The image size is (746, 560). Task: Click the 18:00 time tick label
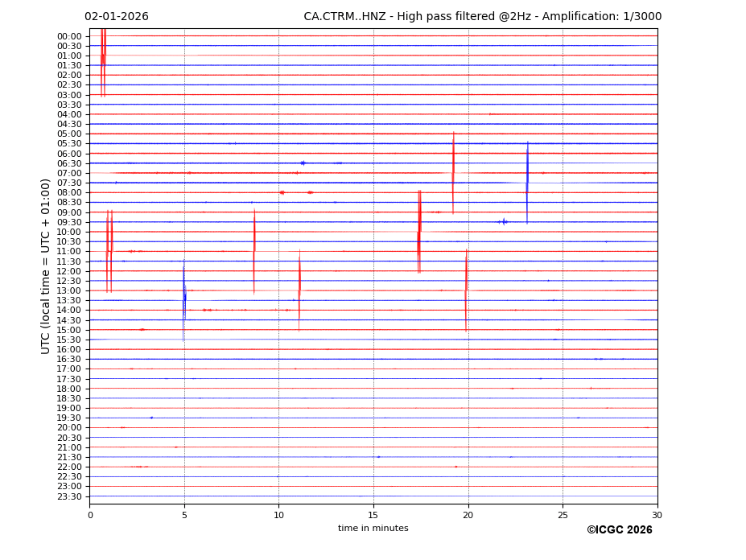tap(68, 389)
